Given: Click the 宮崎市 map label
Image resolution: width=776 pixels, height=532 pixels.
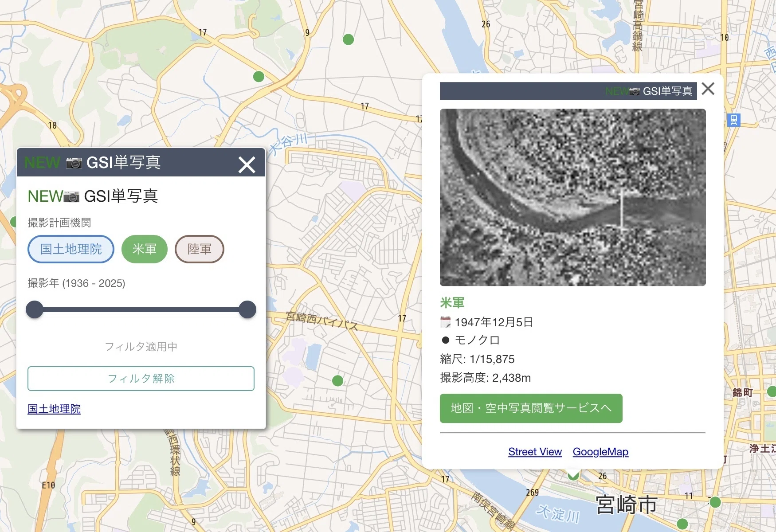Looking at the screenshot, I should 627,505.
